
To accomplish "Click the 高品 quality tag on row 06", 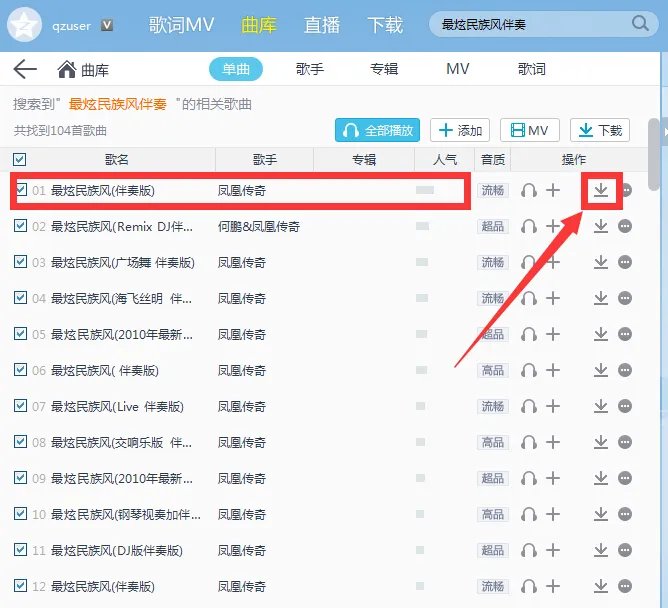I will point(492,370).
